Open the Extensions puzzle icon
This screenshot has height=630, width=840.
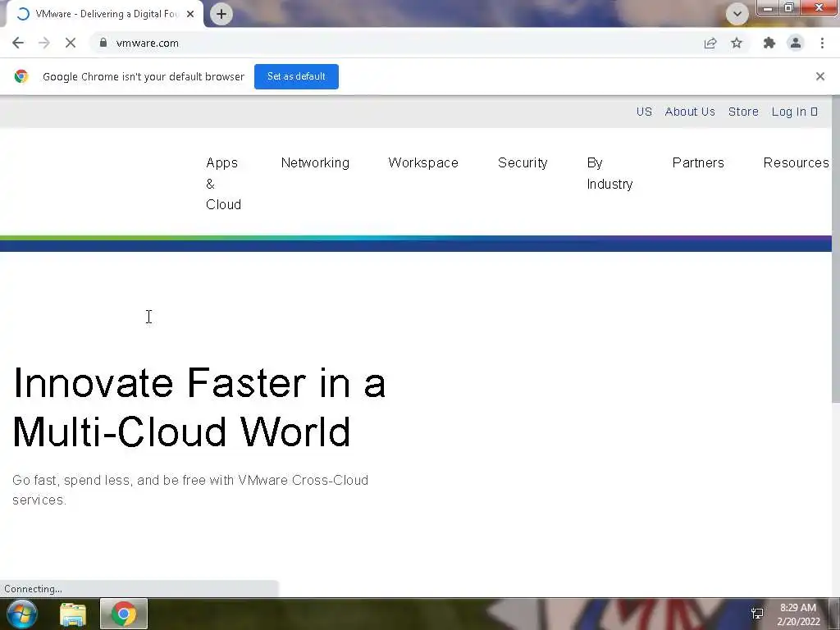(x=769, y=43)
